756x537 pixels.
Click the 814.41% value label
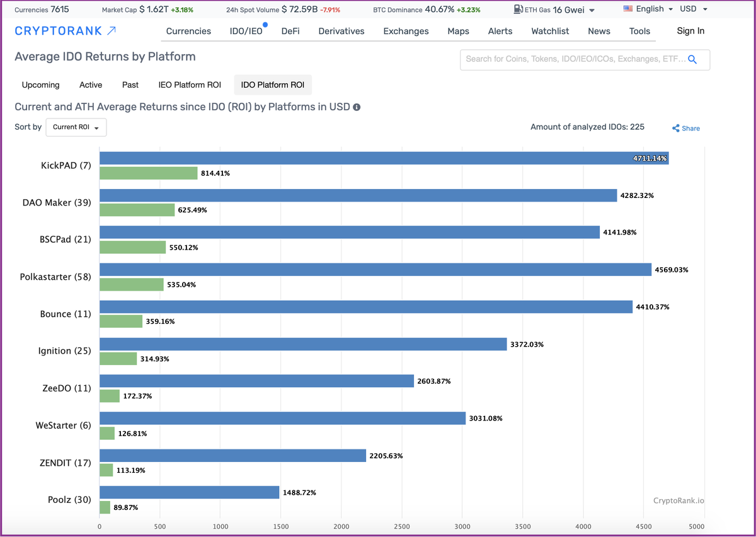click(215, 173)
